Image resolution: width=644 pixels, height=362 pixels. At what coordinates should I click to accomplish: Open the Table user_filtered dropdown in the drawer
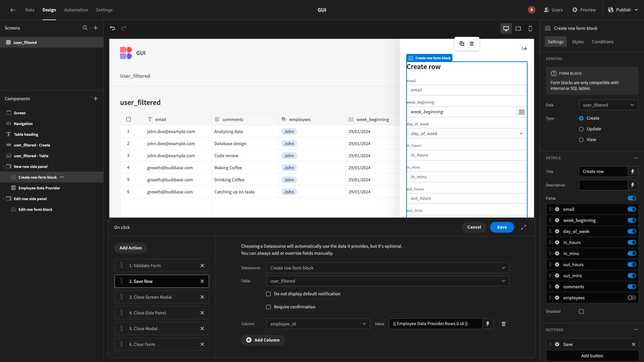(387, 281)
